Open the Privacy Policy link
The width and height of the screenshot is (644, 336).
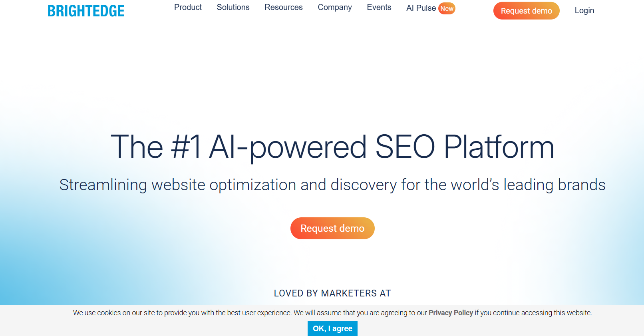coord(451,313)
